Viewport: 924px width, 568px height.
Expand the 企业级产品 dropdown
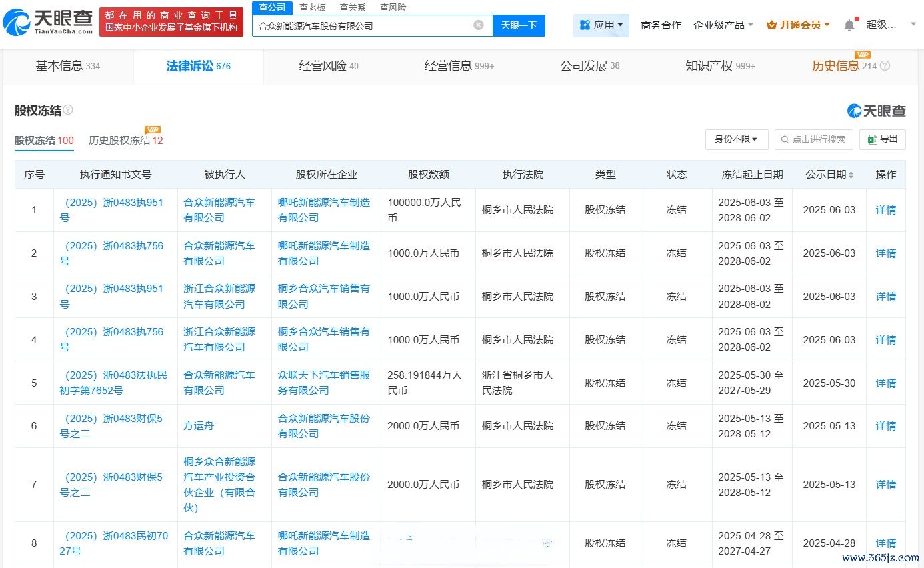click(723, 25)
